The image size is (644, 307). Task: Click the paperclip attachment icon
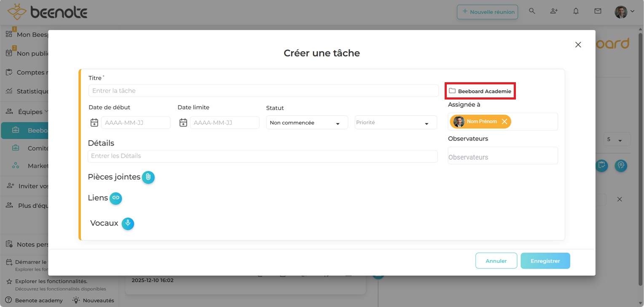[x=148, y=178]
